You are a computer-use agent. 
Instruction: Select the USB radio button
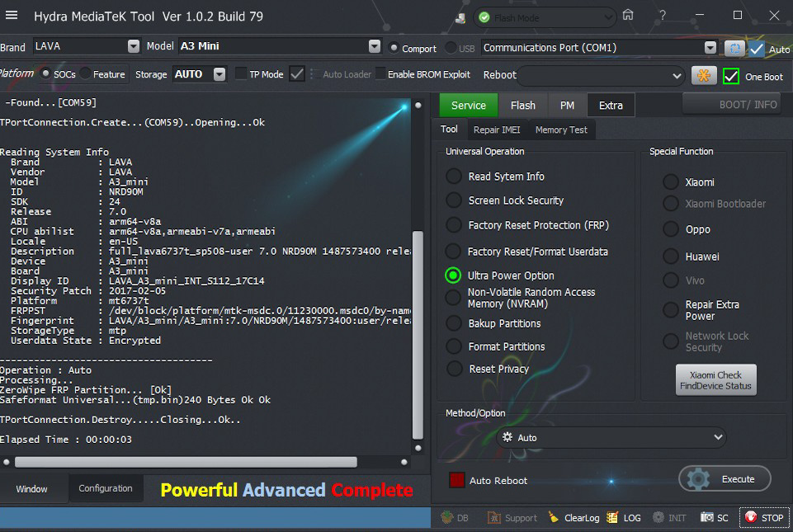450,48
